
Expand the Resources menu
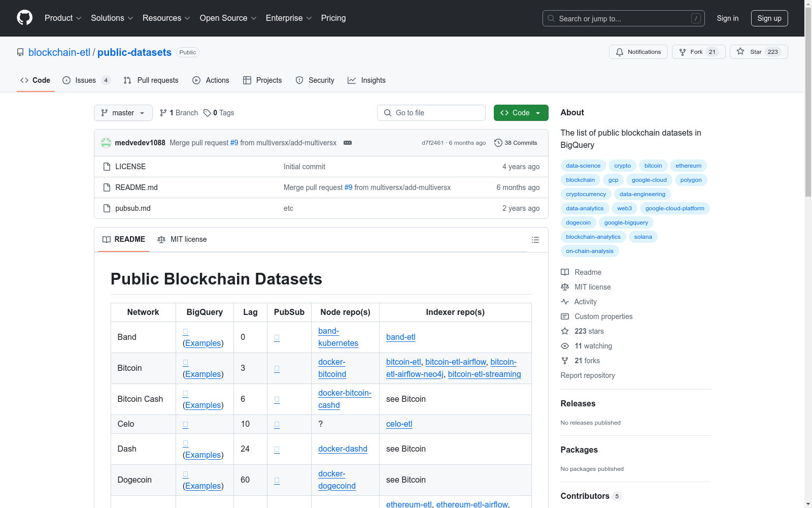pos(166,18)
